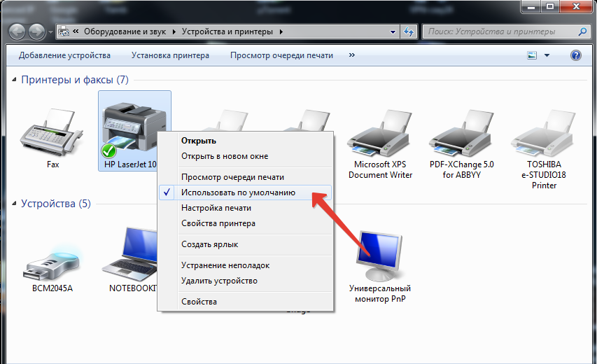The height and width of the screenshot is (364, 597).
Task: Expand arrow after Устройства и принтеры breadcrumb
Action: click(x=281, y=32)
